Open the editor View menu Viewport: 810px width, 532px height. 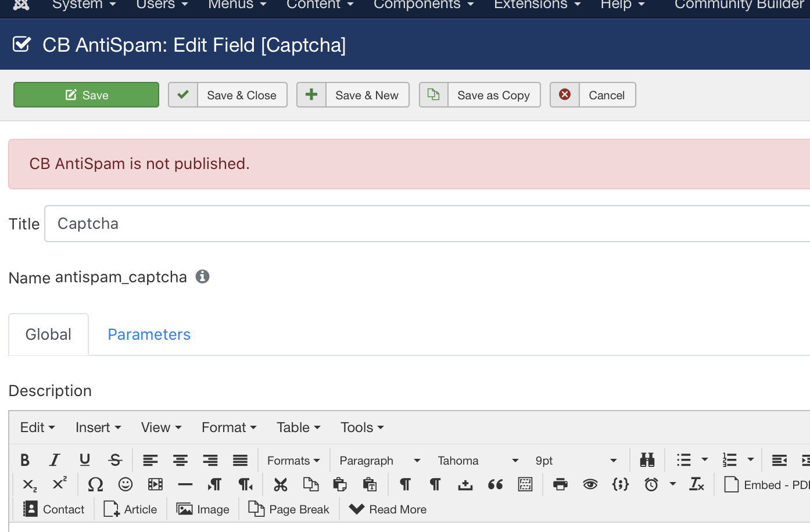pos(162,427)
